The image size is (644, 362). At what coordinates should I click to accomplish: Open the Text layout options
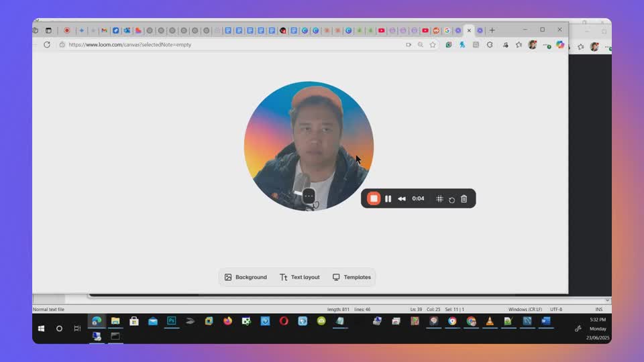coord(299,277)
